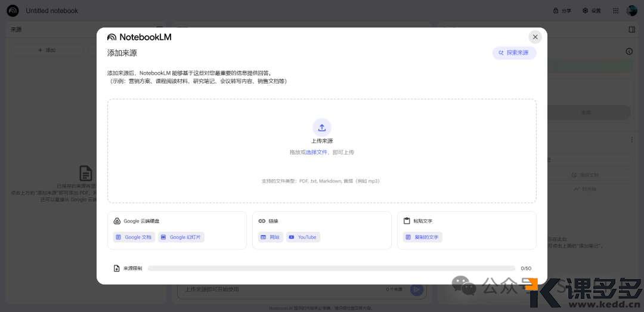Click the upload source arrow icon
This screenshot has width=644, height=312.
coord(321,127)
